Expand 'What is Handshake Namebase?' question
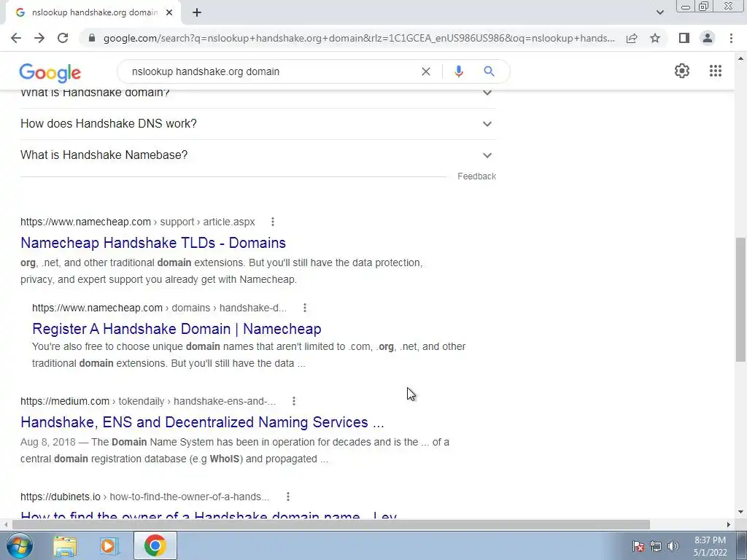 tap(258, 155)
